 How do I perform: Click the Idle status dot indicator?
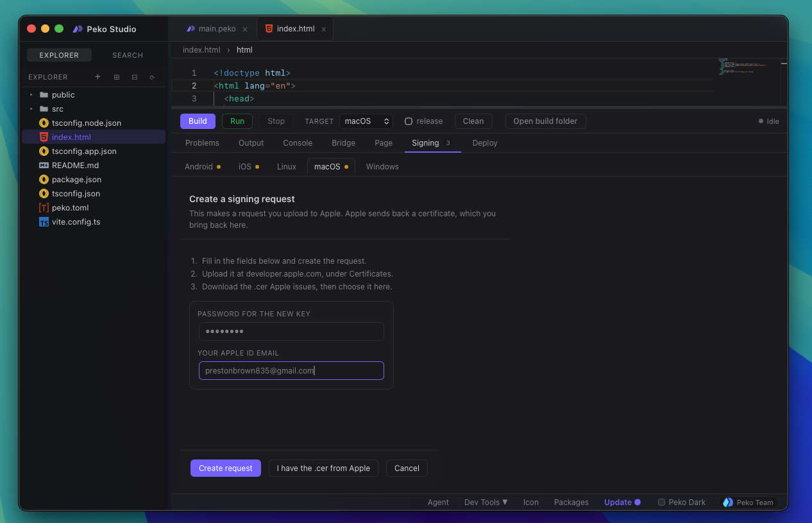[x=761, y=121]
